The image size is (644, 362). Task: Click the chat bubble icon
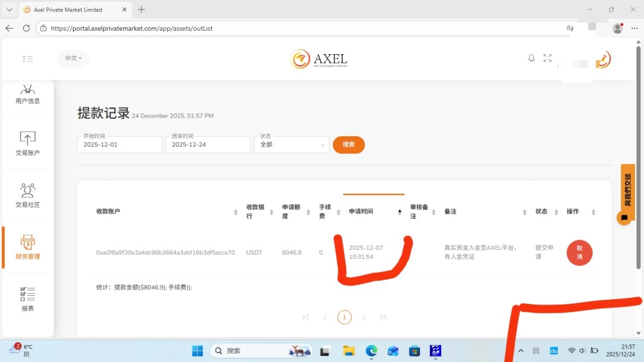(x=624, y=218)
